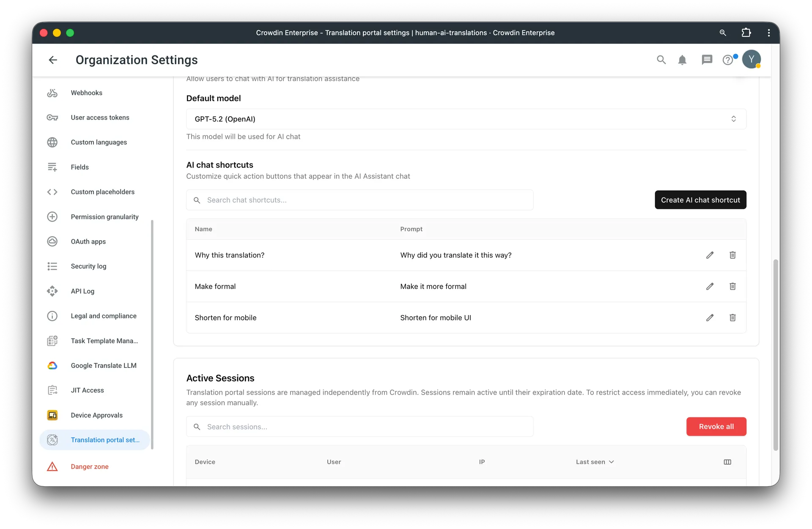Click the header search magnifier icon

(x=661, y=60)
